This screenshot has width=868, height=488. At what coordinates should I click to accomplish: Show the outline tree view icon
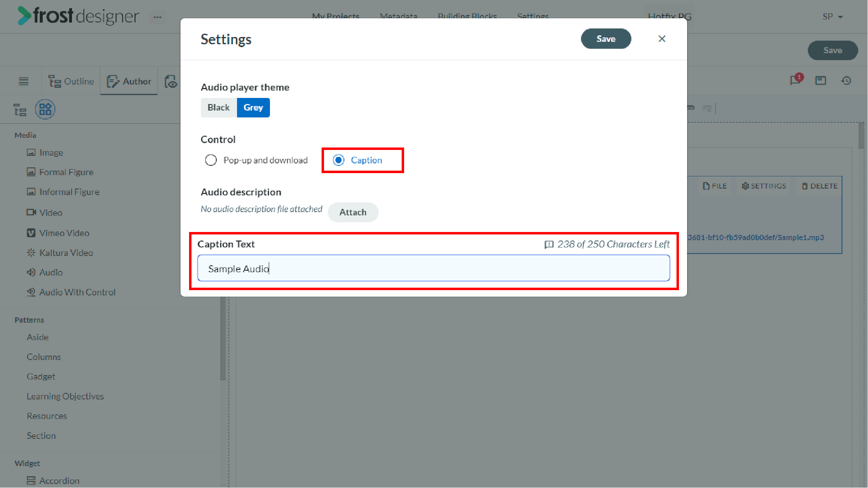pyautogui.click(x=20, y=110)
